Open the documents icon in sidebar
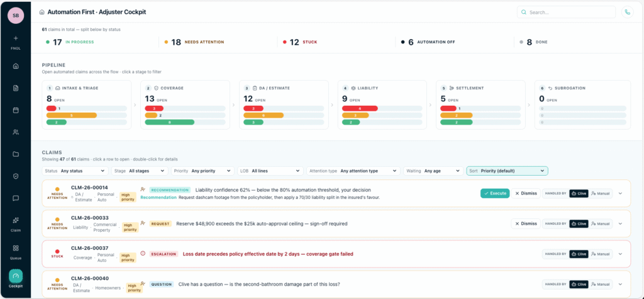The image size is (644, 299). click(16, 88)
